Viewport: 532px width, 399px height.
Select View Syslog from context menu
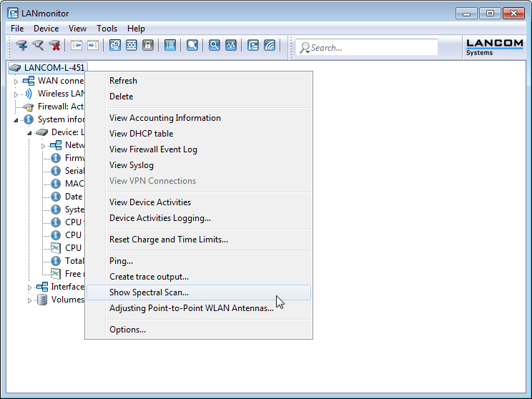point(131,165)
